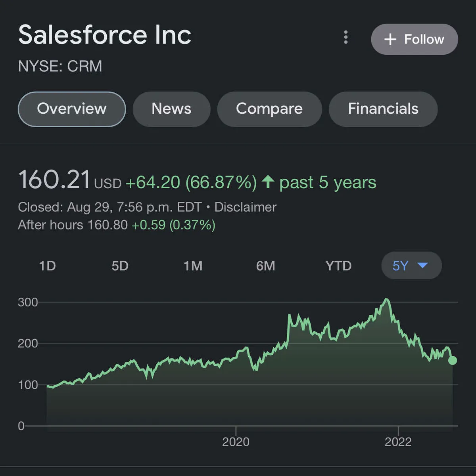Choose the 6M time range
This screenshot has width=476, height=476.
[265, 266]
